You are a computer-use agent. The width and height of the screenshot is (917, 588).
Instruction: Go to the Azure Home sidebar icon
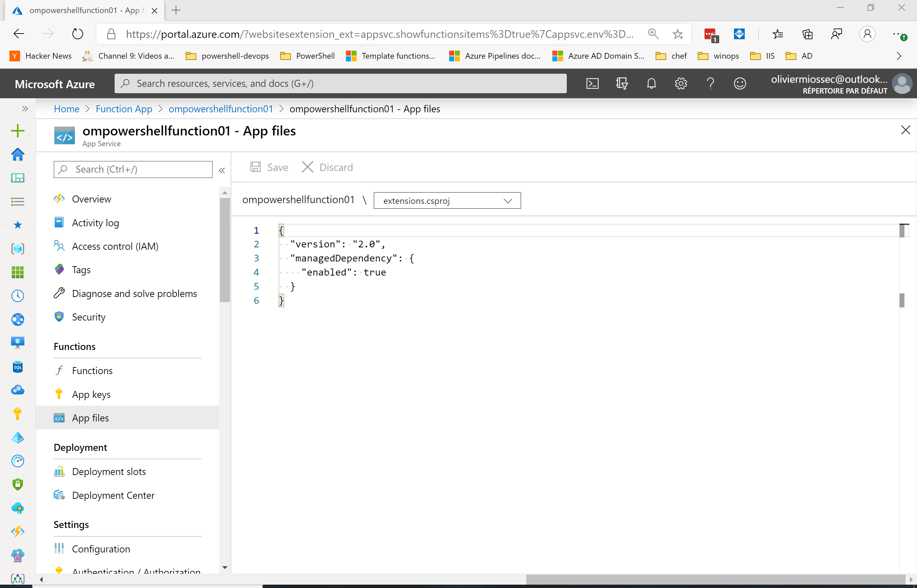click(x=17, y=155)
